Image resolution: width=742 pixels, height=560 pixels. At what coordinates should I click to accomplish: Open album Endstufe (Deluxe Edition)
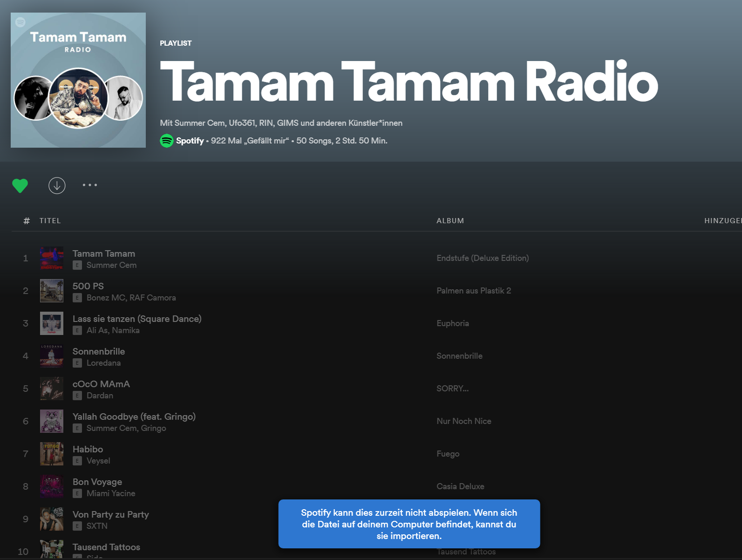(483, 258)
